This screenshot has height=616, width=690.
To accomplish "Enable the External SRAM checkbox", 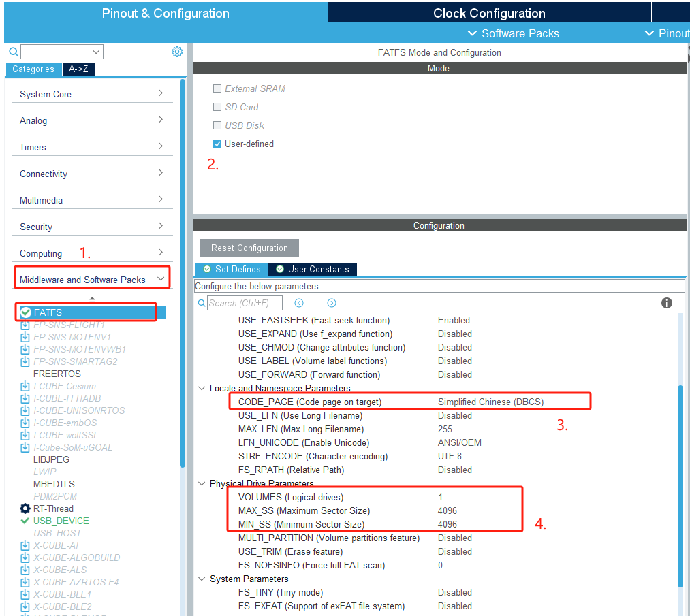I will (x=217, y=88).
